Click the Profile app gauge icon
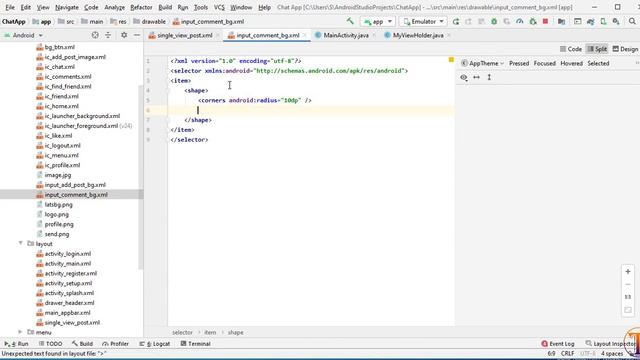 [519, 22]
